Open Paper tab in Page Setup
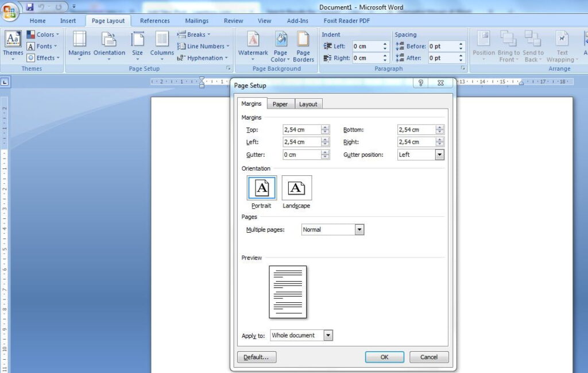 [280, 104]
